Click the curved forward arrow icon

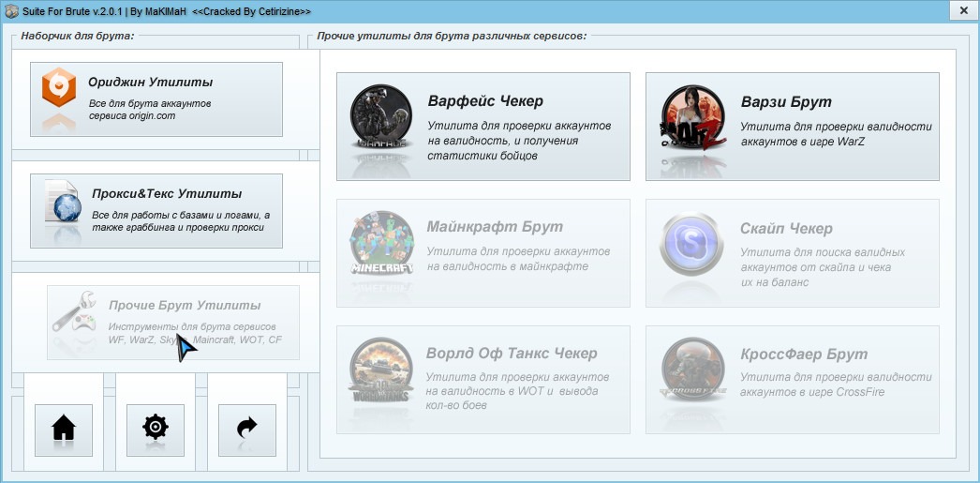coord(247,428)
